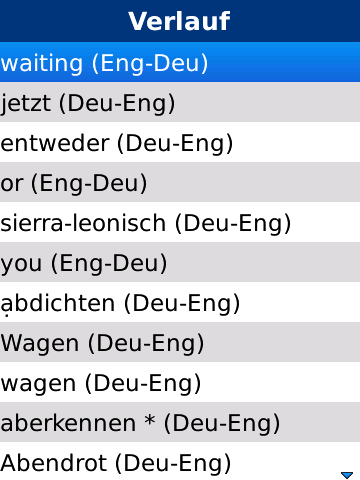This screenshot has width=360, height=480.
Task: Select the 'waiting (Eng-Deu)' history entry
Action: (x=180, y=62)
